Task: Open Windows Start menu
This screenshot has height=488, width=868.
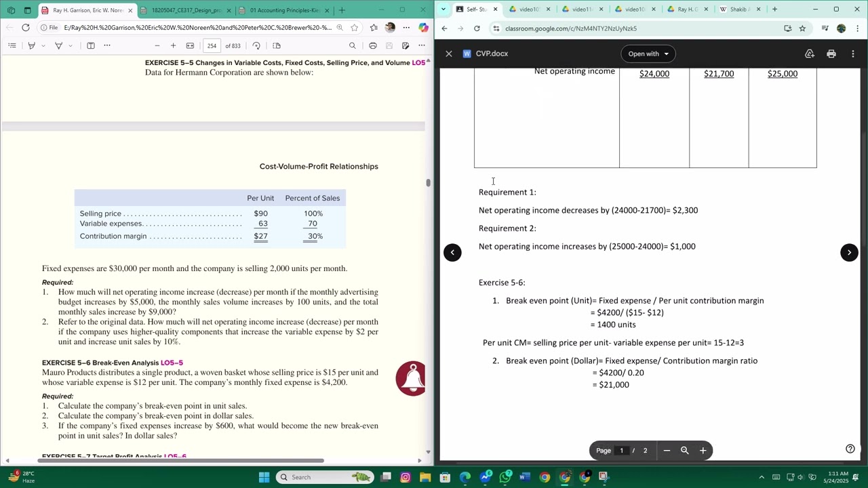Action: tap(264, 477)
